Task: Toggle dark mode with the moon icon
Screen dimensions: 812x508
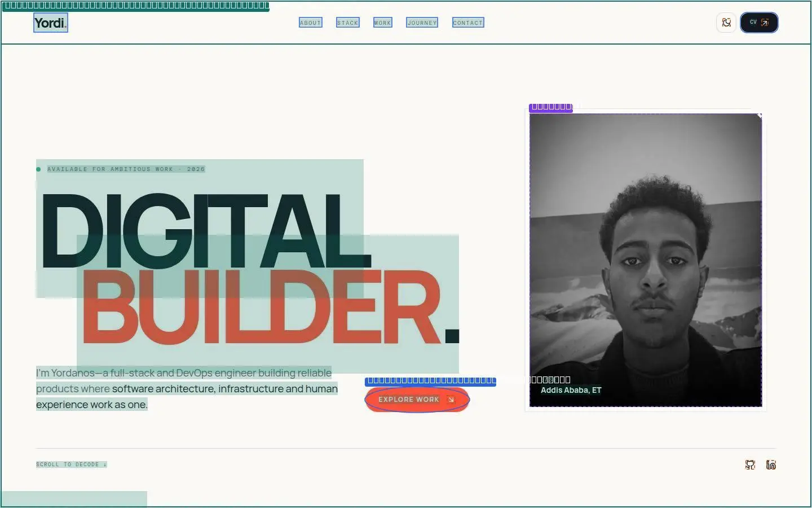Action: coord(726,23)
